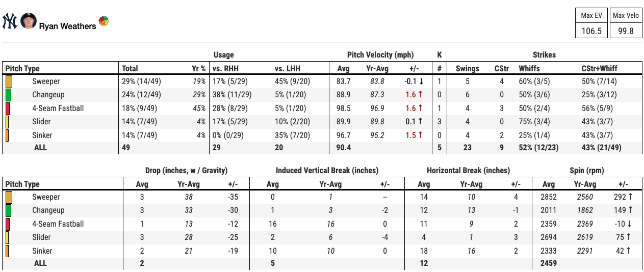Viewport: 644px width, 272px height.
Task: Click the green Changeup swatch in the usage table
Action: tap(9, 95)
